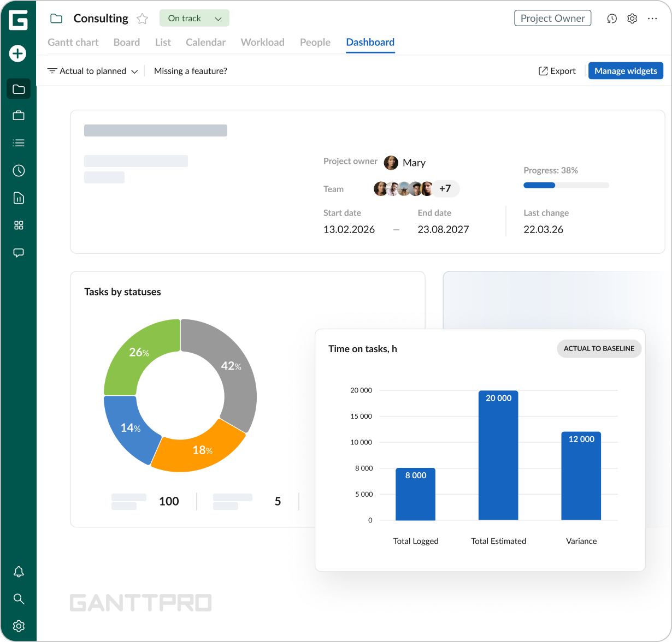Open the notifications bell icon
672x642 pixels.
point(19,572)
